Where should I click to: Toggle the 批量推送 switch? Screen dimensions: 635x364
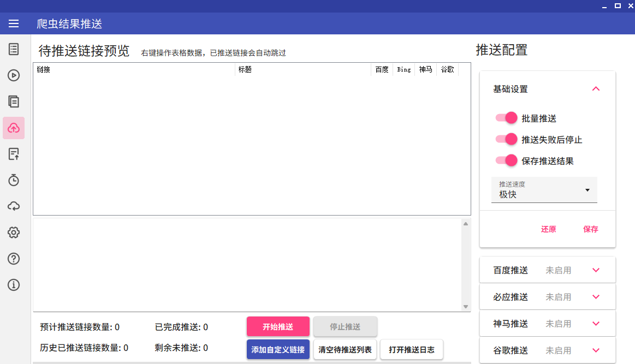(506, 118)
